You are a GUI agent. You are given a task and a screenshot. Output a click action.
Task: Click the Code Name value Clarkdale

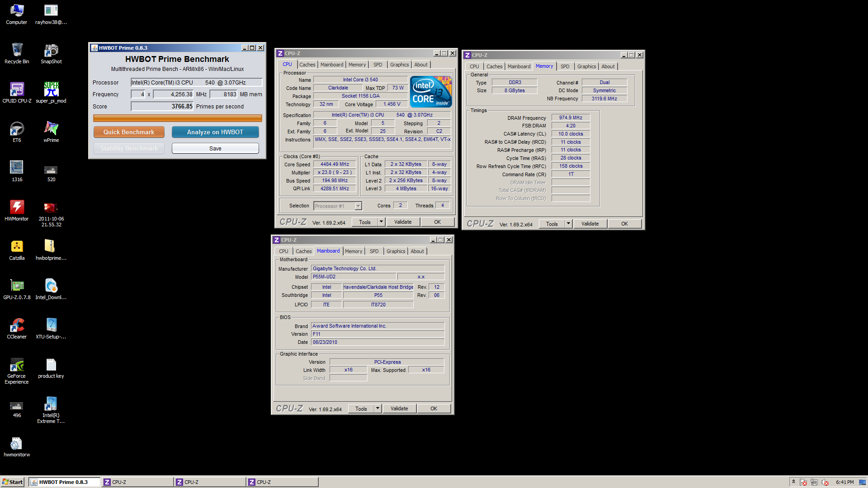coord(338,88)
